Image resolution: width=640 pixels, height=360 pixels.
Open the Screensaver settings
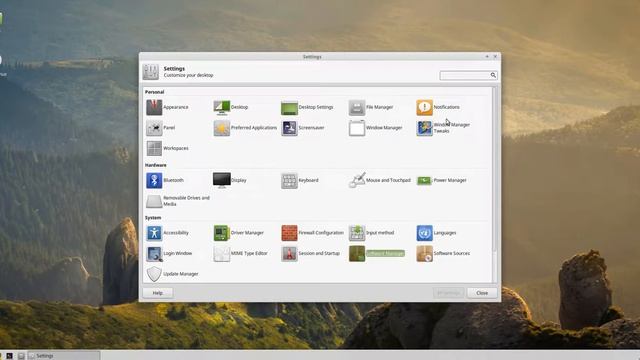[x=303, y=128]
